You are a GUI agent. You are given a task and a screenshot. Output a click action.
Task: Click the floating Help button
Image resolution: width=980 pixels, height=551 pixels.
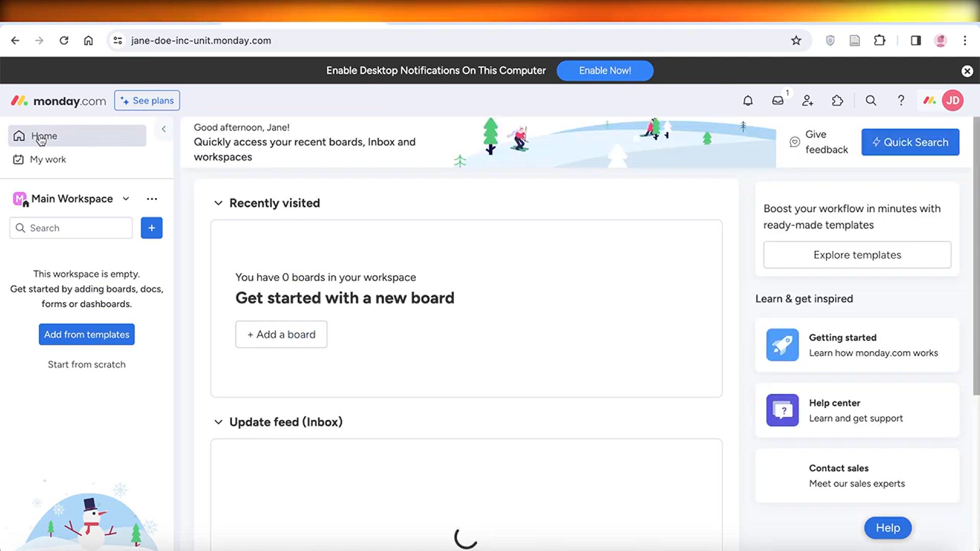click(888, 528)
